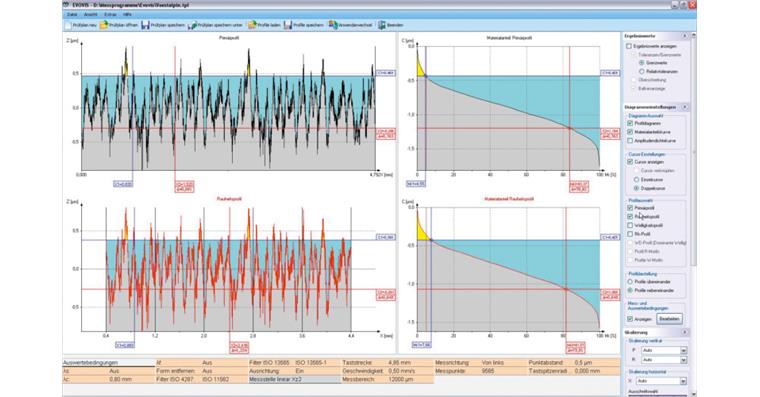The height and width of the screenshot is (397, 760).
Task: Click the Messstelle linear cell
Action: click(x=295, y=380)
